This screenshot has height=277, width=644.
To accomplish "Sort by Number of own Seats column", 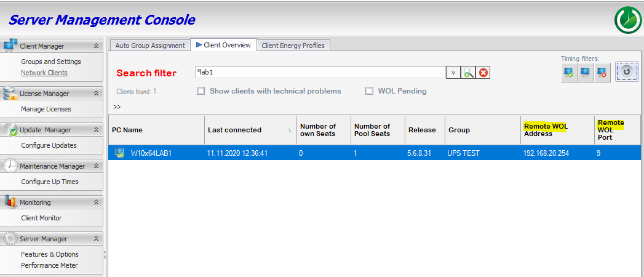I will pyautogui.click(x=324, y=130).
